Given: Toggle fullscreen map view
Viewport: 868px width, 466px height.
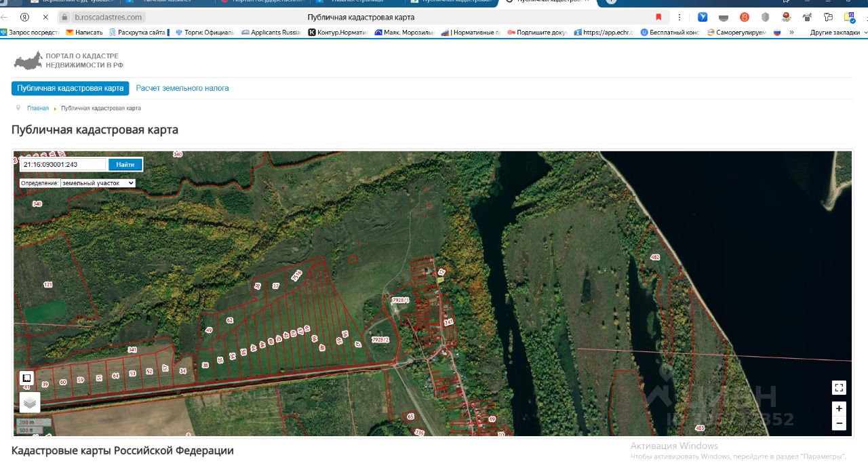Looking at the screenshot, I should [x=839, y=387].
